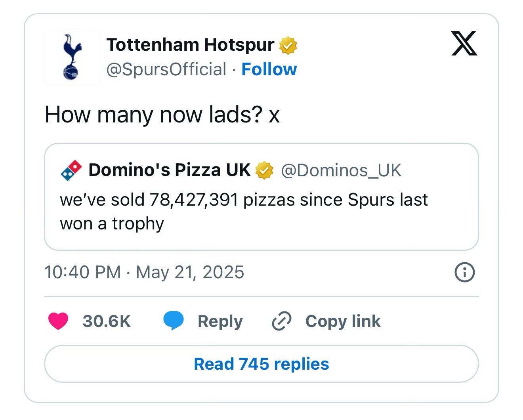Like the tweet with the heart icon
Image resolution: width=523 pixels, height=420 pixels.
click(x=58, y=321)
